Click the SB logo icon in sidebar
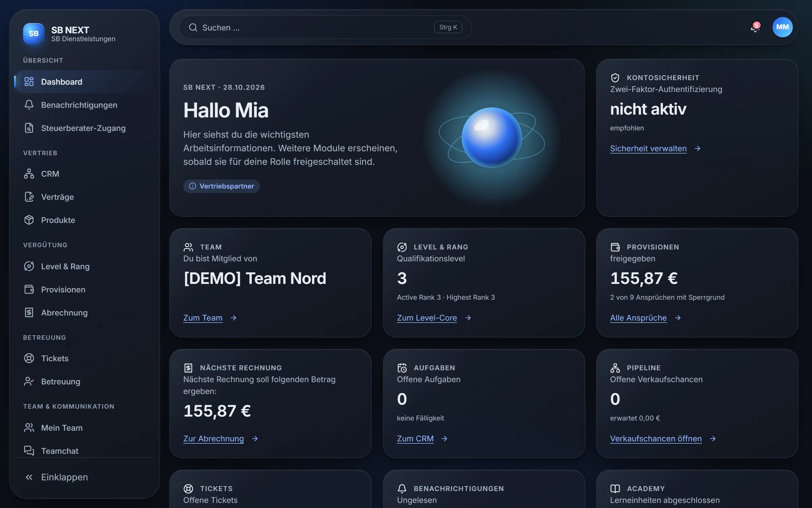The width and height of the screenshot is (812, 508). click(33, 34)
